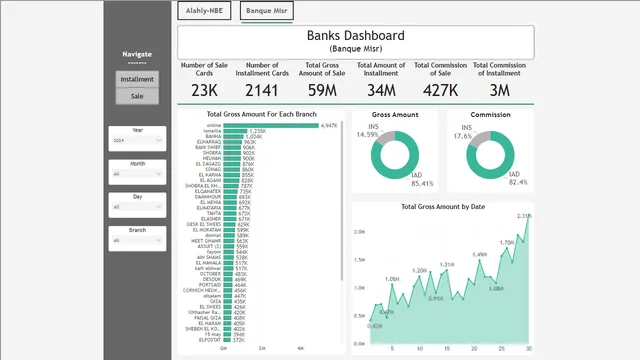Click the 427K Commission of Sale value
Screen dimensions: 640x360
click(x=440, y=90)
